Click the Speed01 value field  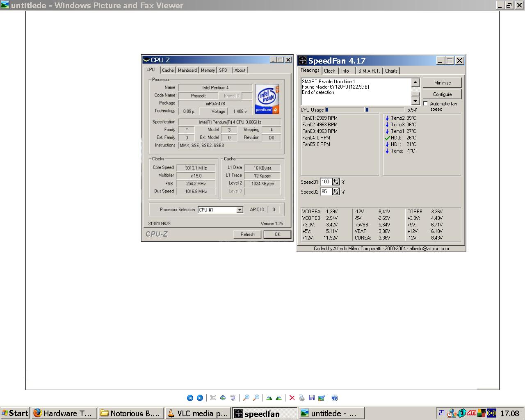[x=326, y=182]
